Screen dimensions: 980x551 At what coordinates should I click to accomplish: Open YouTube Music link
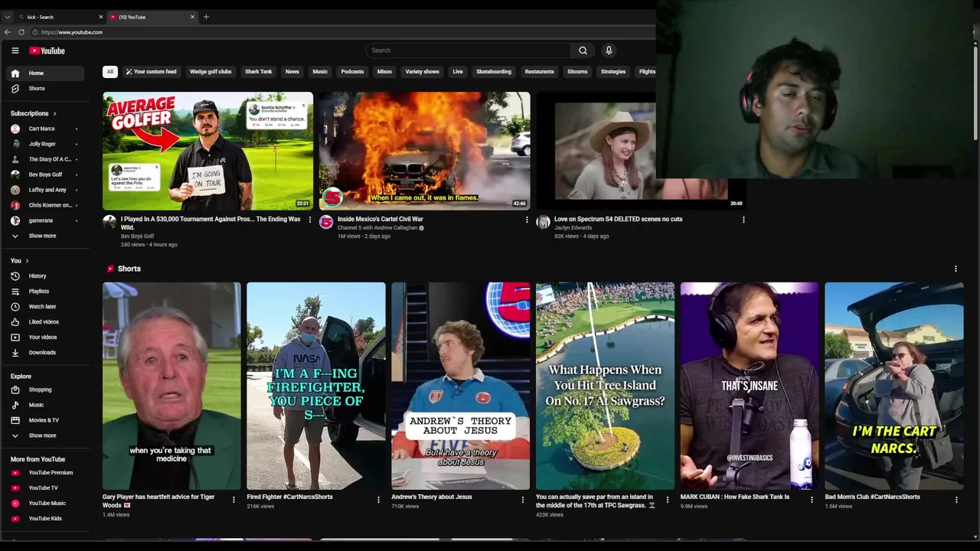(x=45, y=503)
